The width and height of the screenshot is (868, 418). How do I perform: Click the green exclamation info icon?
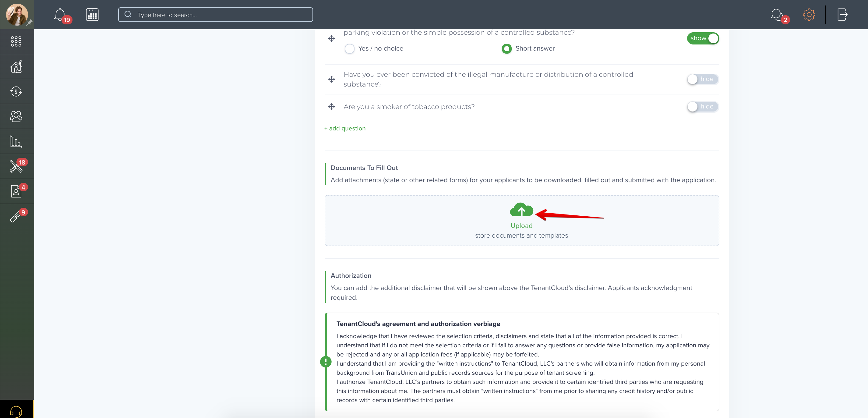click(x=326, y=362)
